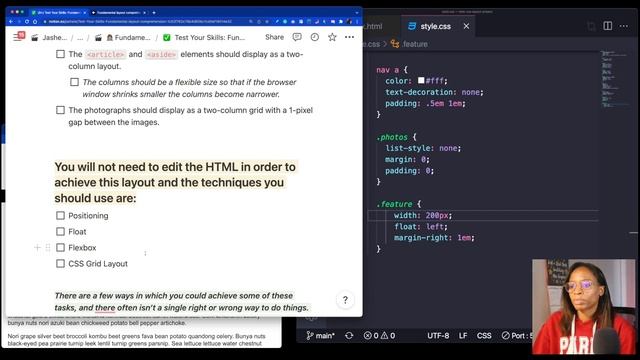
Task: Open the Jashe... workspace breadcrumb
Action: [x=49, y=38]
